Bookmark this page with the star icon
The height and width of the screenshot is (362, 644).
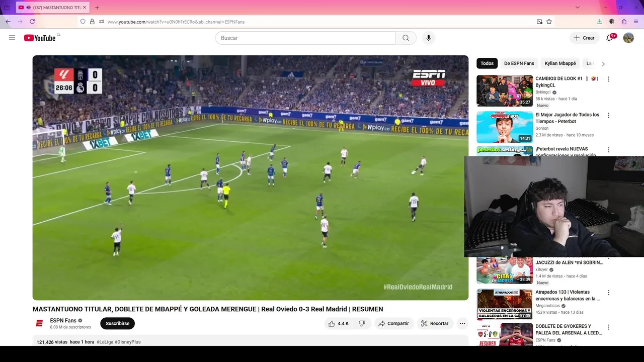coord(549,22)
